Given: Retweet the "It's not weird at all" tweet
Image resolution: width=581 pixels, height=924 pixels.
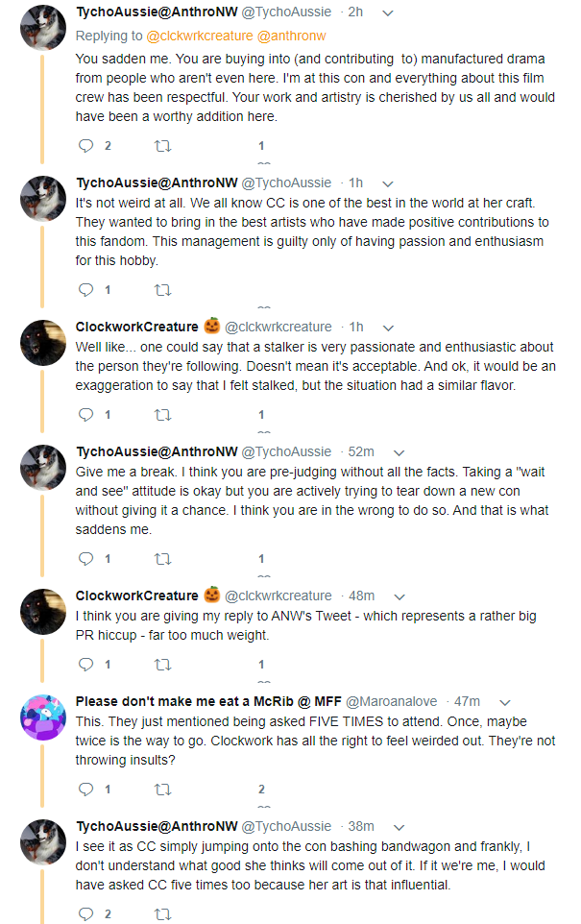Looking at the screenshot, I should pos(163,290).
